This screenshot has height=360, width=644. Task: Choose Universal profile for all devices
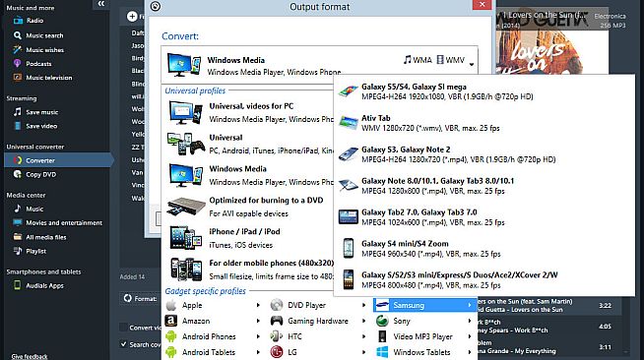249,144
